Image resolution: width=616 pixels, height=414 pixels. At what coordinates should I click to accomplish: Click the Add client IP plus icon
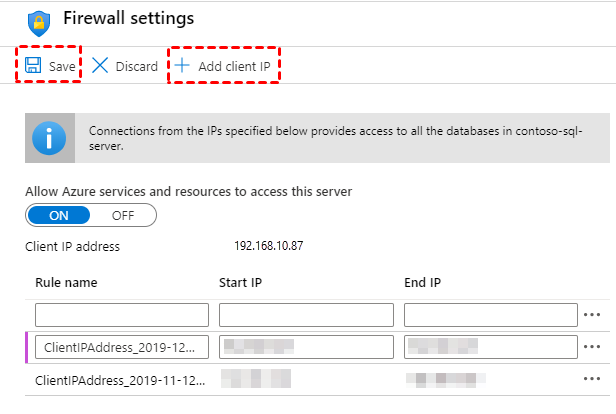coord(182,66)
